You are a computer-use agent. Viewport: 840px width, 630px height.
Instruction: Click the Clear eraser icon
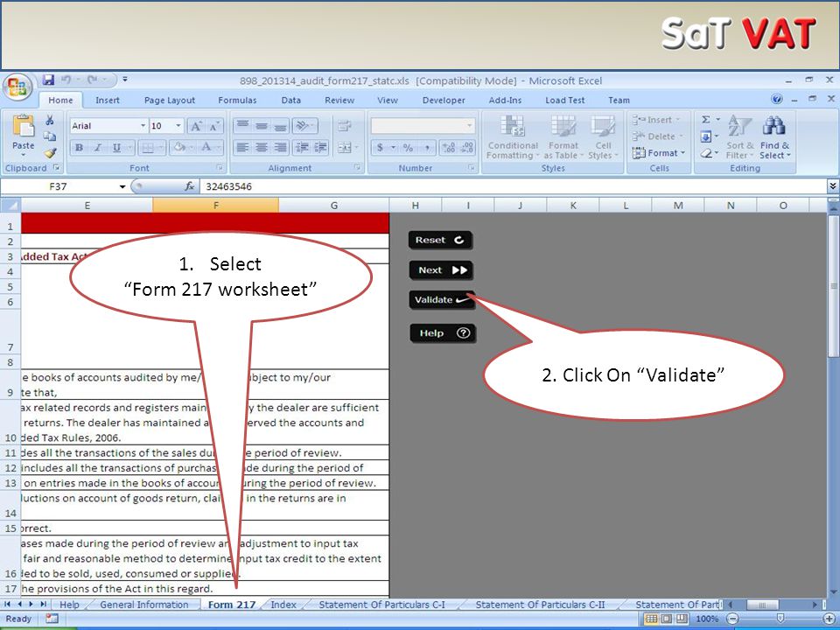tap(706, 154)
